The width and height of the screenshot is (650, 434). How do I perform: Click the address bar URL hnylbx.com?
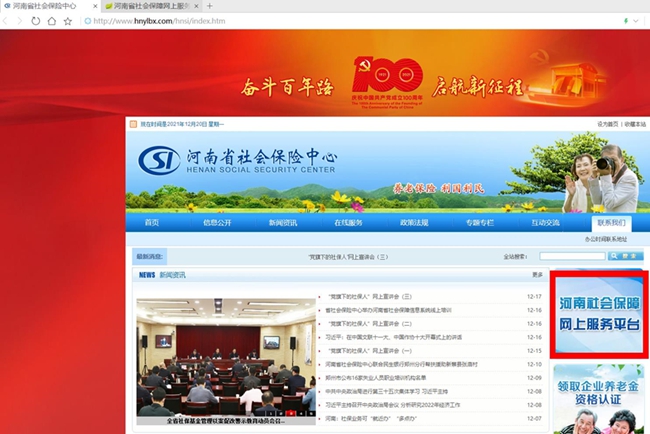point(159,21)
